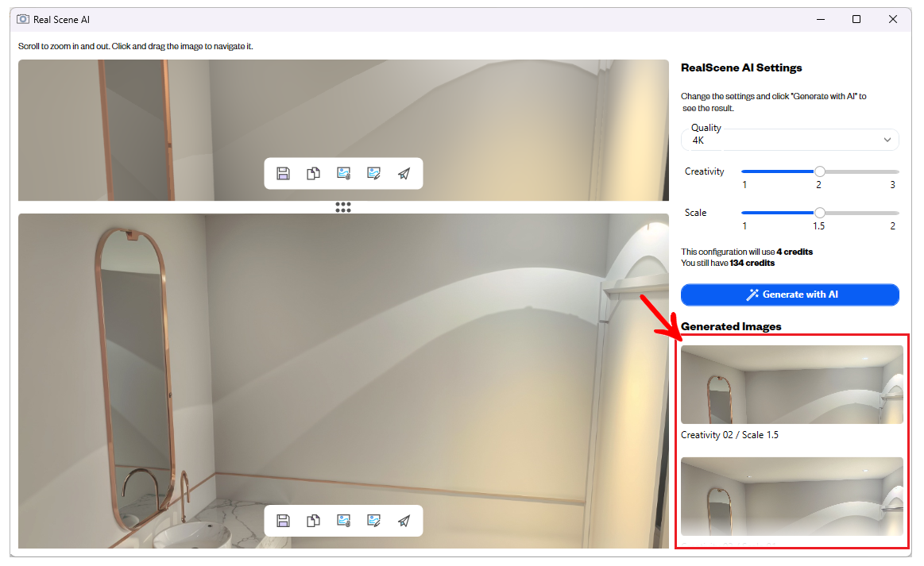Click the Generate with AI button
The height and width of the screenshot is (566, 924).
(x=790, y=295)
